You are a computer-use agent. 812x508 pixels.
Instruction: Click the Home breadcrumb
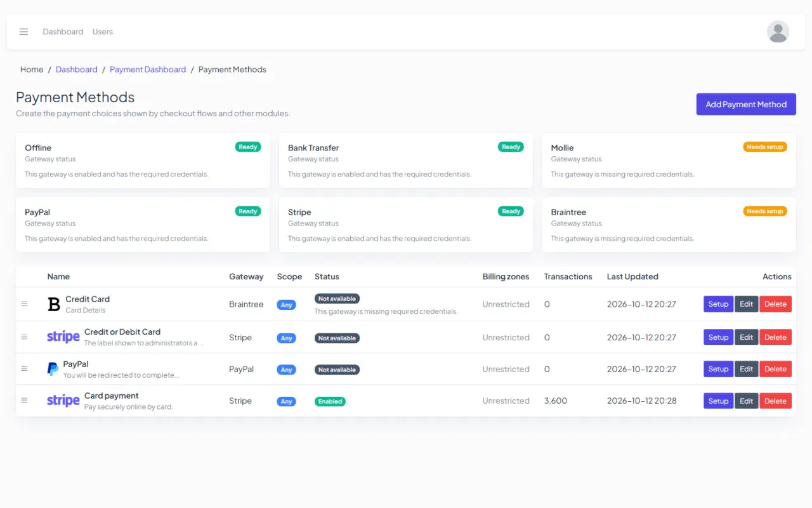(x=32, y=69)
